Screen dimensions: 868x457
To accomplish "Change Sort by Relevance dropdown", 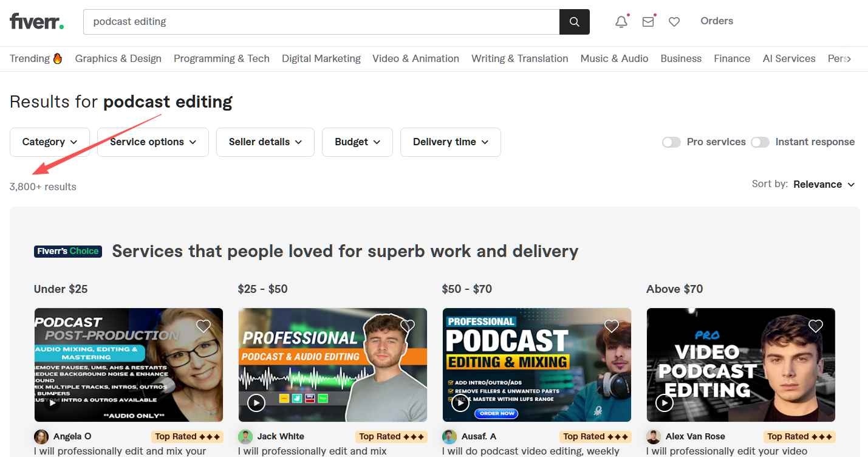I will click(824, 184).
